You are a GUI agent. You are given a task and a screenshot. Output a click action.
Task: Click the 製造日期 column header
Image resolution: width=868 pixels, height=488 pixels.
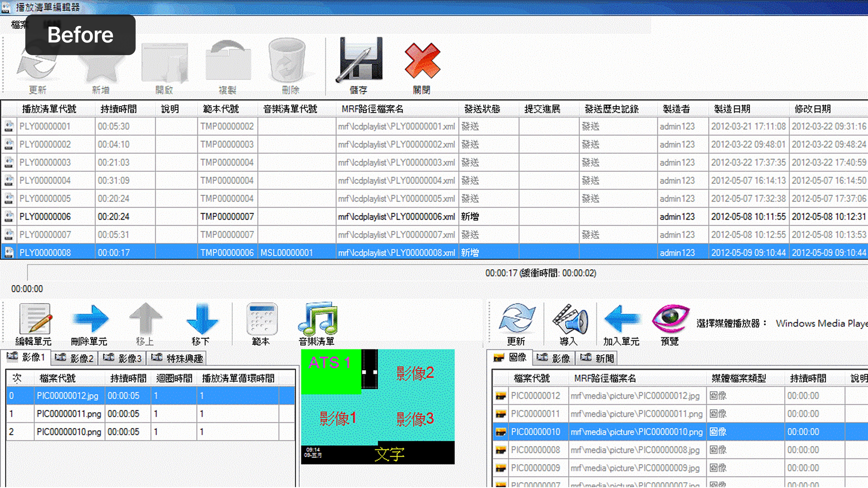point(732,109)
